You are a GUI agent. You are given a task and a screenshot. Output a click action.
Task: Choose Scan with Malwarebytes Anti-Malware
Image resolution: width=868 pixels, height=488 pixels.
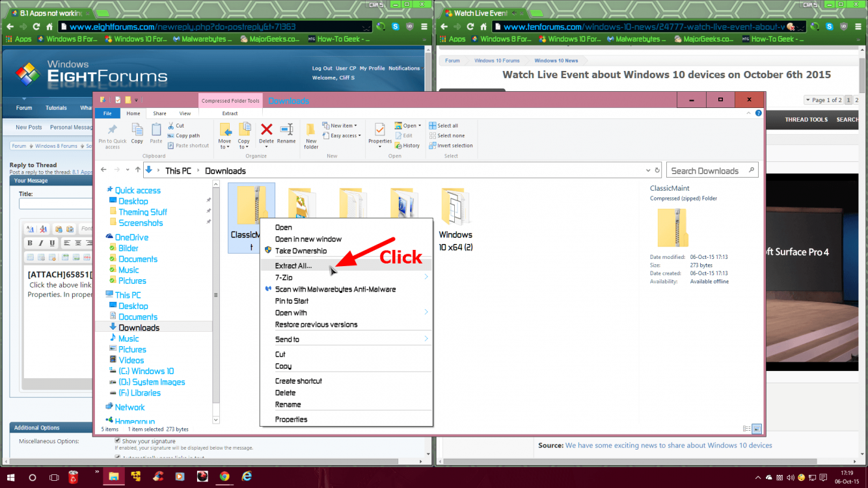[x=346, y=289]
